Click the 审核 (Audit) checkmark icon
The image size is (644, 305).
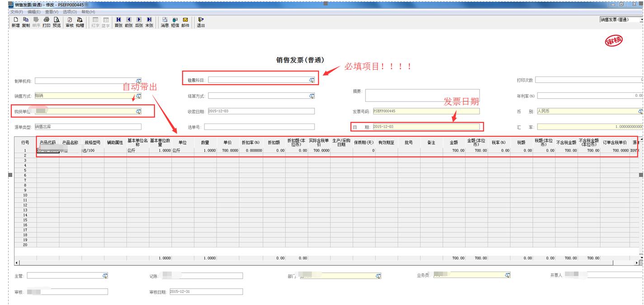point(69,20)
